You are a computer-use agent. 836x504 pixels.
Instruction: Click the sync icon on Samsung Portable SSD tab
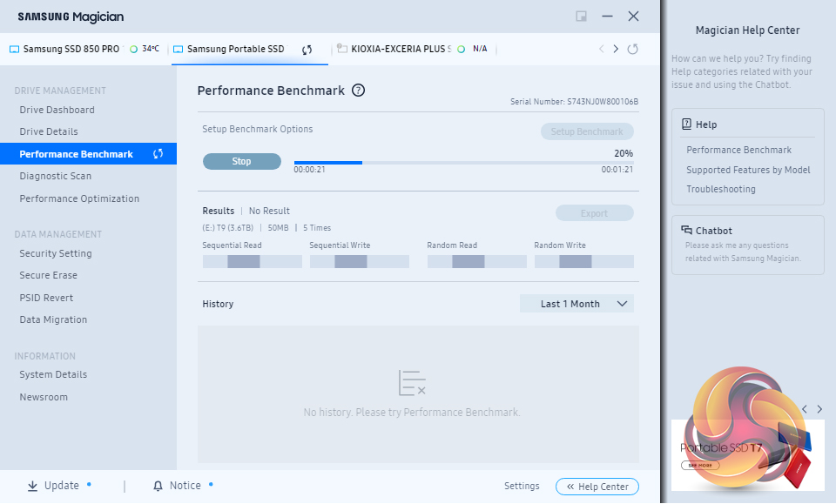[307, 50]
